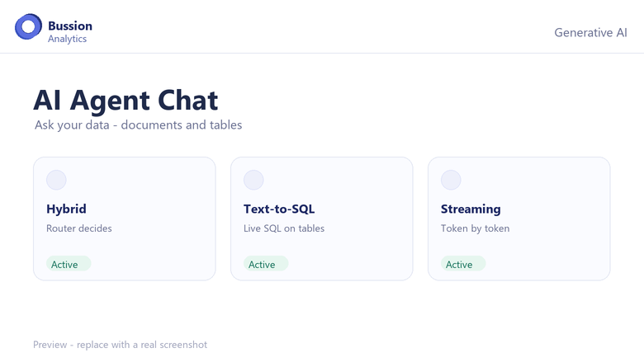Select the Active badge on Streaming card
The width and height of the screenshot is (644, 362).
coord(463,264)
